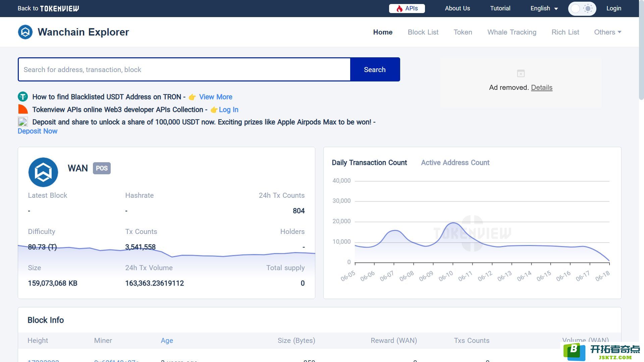Click Back to Tokenview link

48,8
